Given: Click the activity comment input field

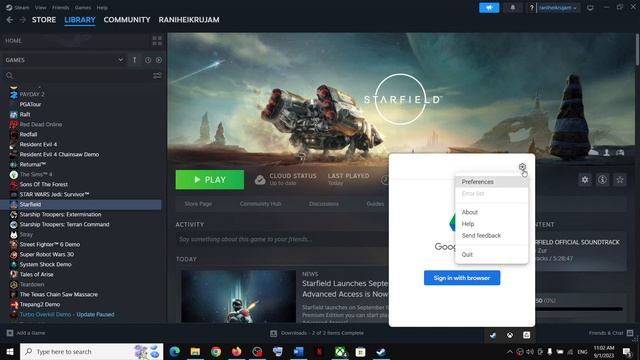Looking at the screenshot, I should (282, 239).
